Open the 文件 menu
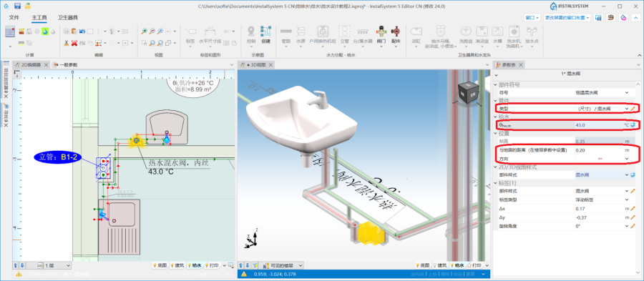The height and width of the screenshot is (281, 644). [x=14, y=18]
